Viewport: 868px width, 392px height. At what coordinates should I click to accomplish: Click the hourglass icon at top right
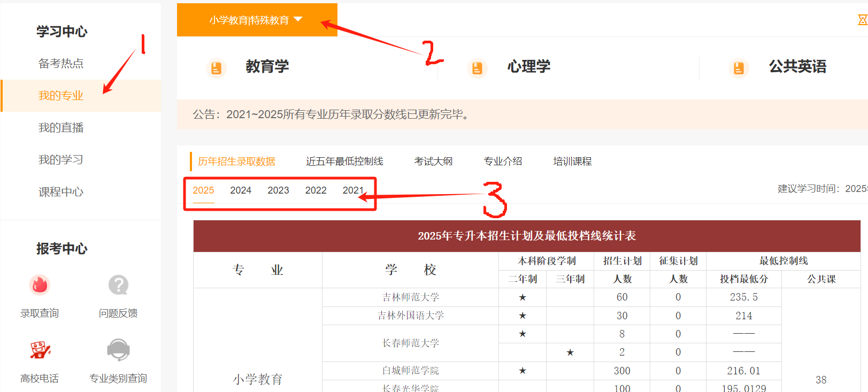pyautogui.click(x=863, y=20)
